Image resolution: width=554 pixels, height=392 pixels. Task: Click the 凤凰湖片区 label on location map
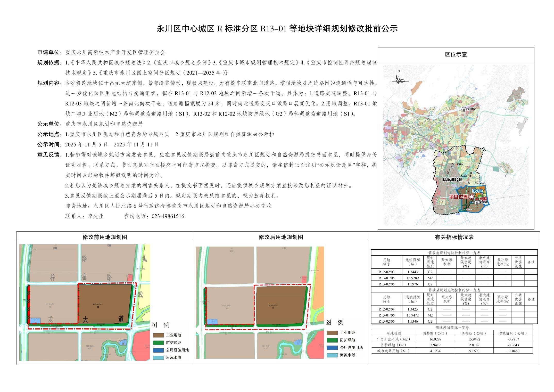click(x=452, y=180)
